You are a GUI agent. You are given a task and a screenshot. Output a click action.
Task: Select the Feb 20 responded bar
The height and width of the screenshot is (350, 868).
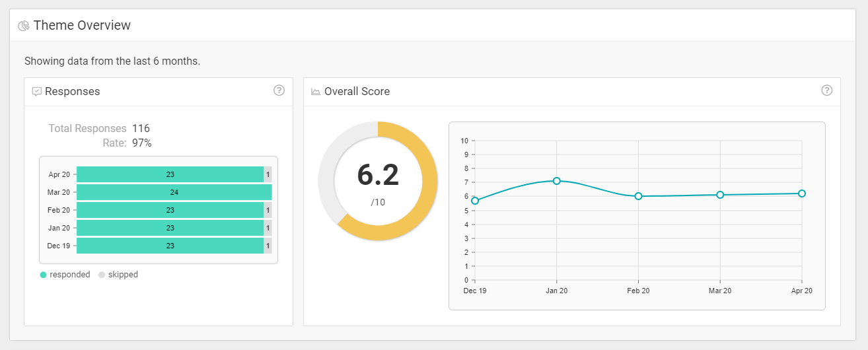pyautogui.click(x=170, y=210)
